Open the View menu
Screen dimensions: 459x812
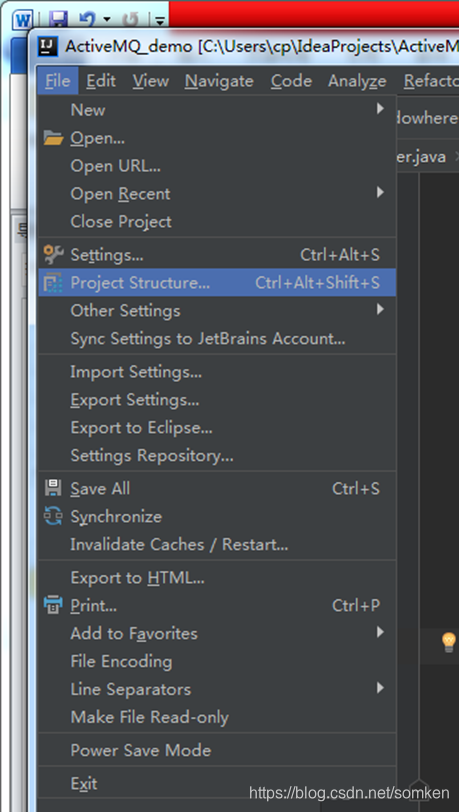(x=150, y=81)
